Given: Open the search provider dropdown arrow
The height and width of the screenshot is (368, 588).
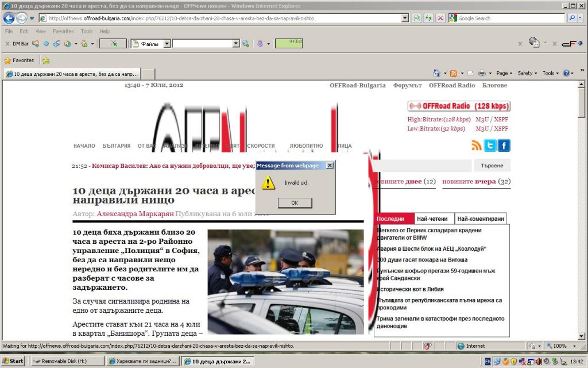Looking at the screenshot, I should point(581,18).
